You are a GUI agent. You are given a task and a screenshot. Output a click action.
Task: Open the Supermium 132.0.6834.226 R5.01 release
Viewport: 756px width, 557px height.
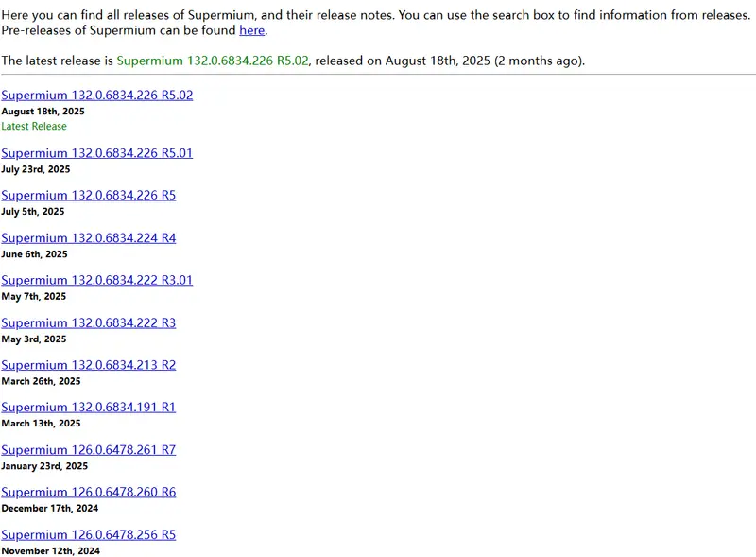coord(96,153)
